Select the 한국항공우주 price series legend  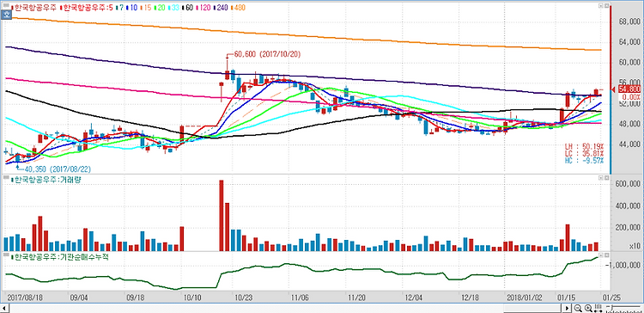34,8
